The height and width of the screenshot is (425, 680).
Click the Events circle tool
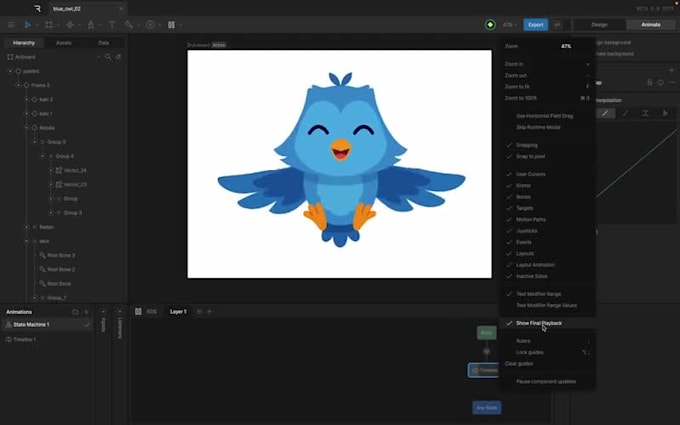pos(150,25)
